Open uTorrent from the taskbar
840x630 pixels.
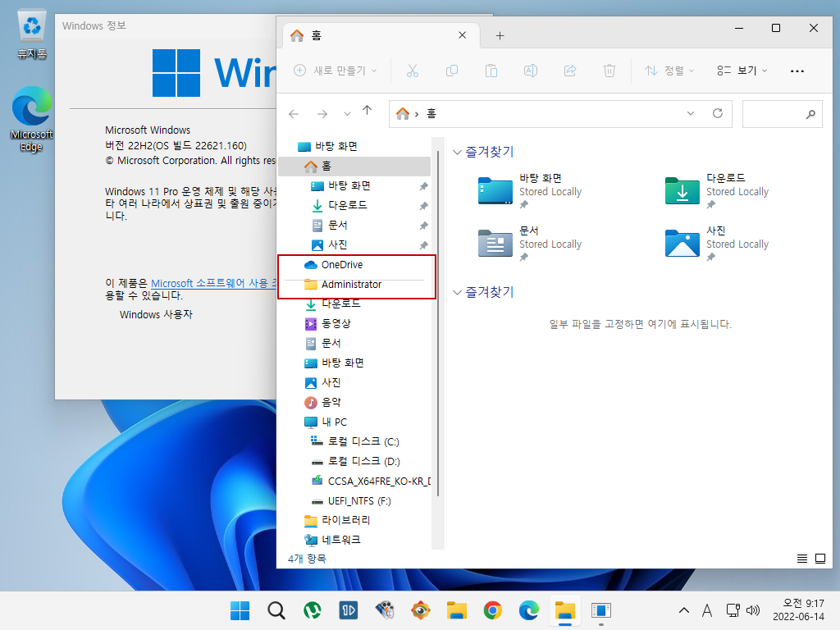[x=313, y=610]
